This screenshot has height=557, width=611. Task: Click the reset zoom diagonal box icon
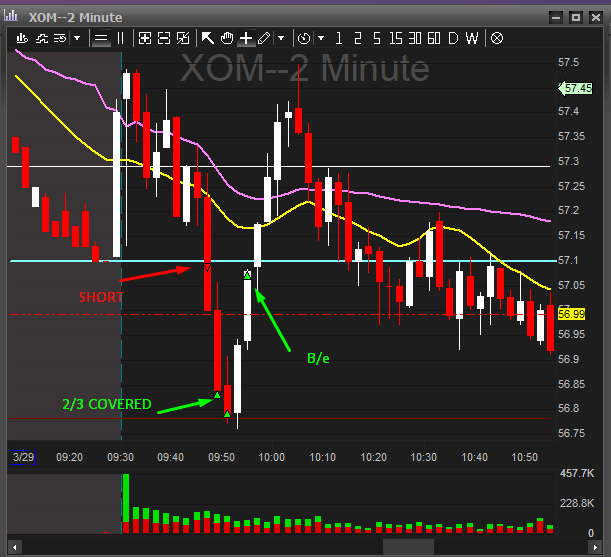coord(183,38)
